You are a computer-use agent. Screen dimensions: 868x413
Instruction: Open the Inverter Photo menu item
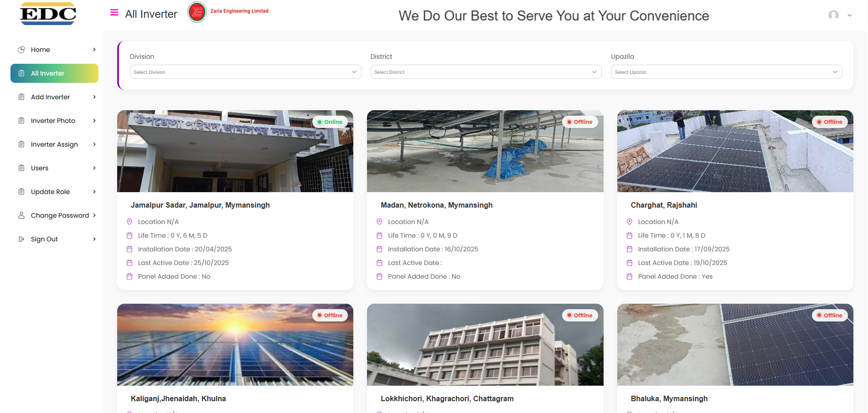tap(53, 121)
